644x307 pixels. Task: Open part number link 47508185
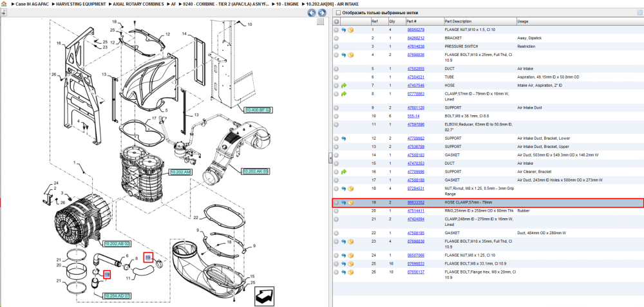tap(415, 233)
